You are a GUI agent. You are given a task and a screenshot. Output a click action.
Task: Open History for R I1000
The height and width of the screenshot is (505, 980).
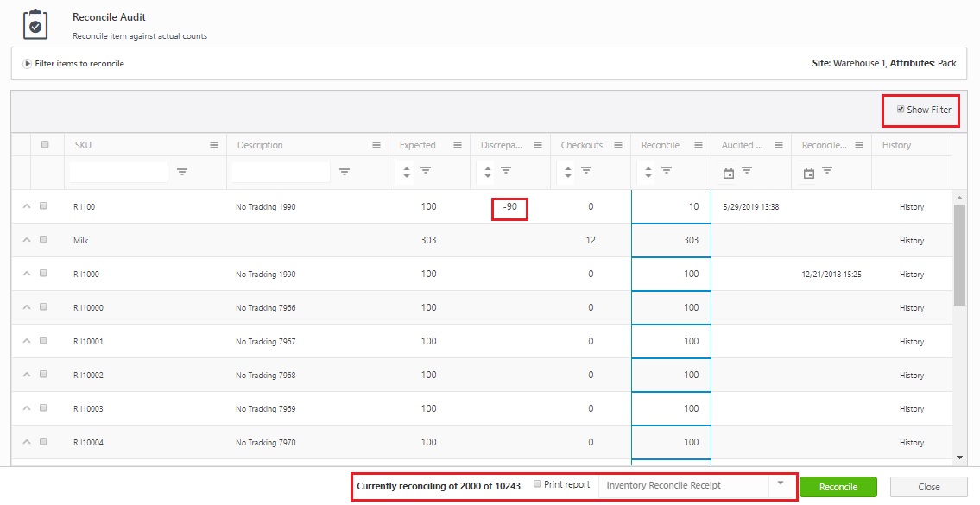point(912,275)
